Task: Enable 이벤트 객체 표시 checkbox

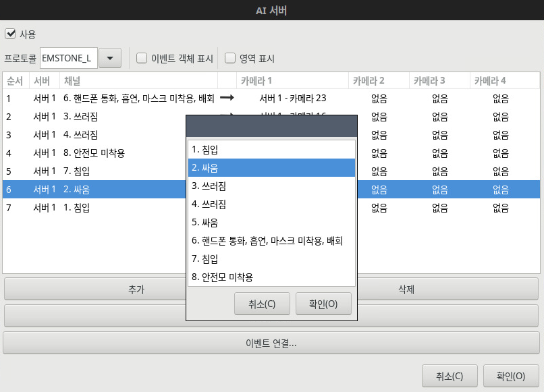Action: pos(142,58)
